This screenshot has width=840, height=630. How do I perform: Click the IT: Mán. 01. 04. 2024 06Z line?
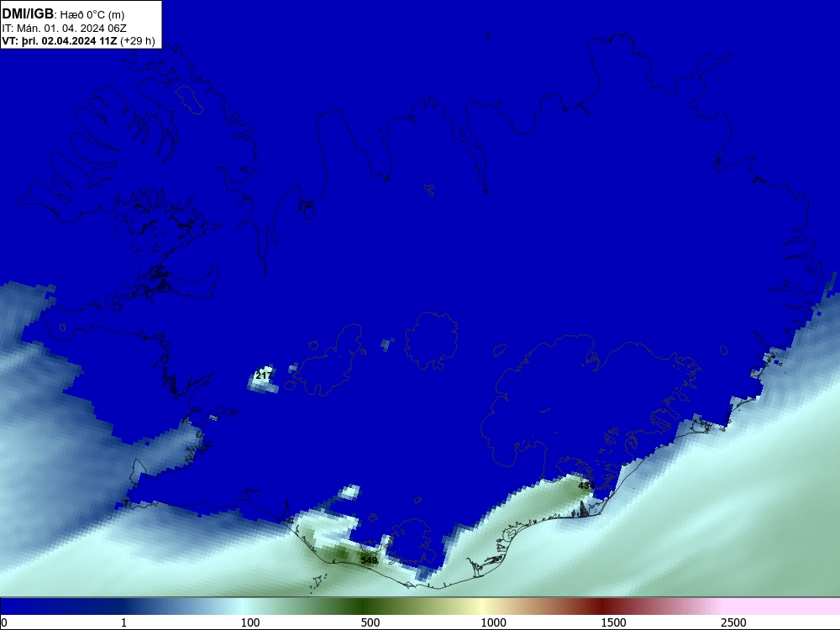pyautogui.click(x=65, y=29)
